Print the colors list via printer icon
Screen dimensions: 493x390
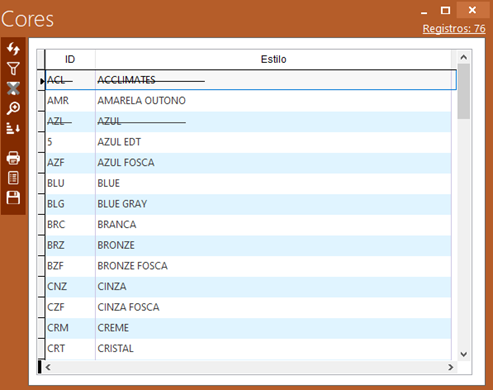tap(13, 158)
